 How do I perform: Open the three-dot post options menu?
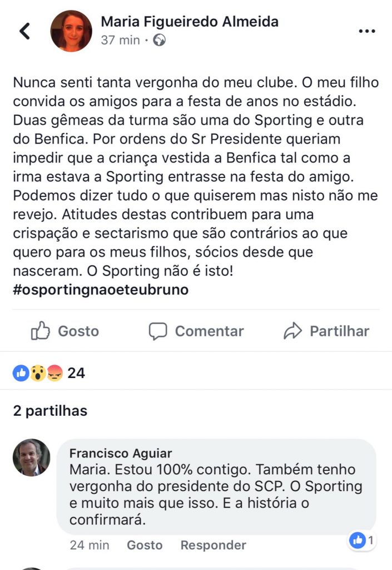coord(366,31)
